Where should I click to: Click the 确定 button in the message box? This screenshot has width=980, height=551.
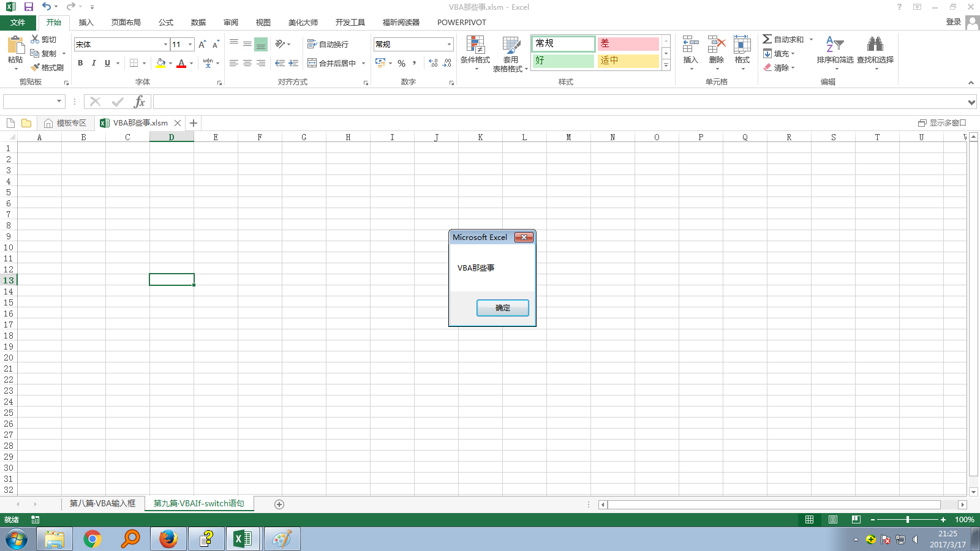502,308
